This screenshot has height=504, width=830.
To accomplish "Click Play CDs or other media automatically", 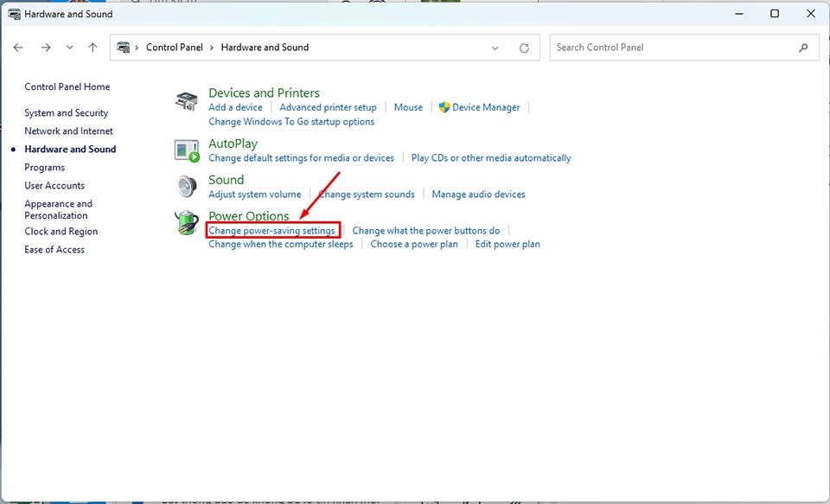I will (x=491, y=157).
